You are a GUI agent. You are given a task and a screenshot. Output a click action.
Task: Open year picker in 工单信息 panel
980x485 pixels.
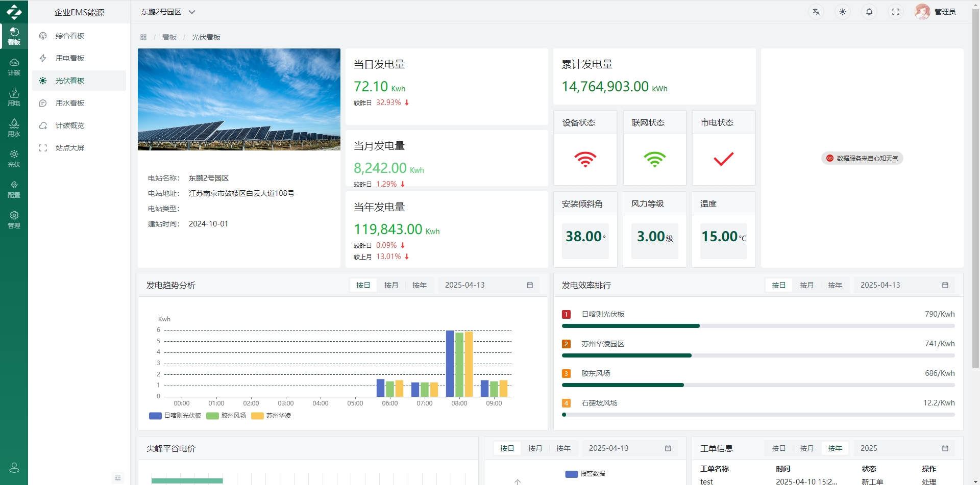point(904,448)
